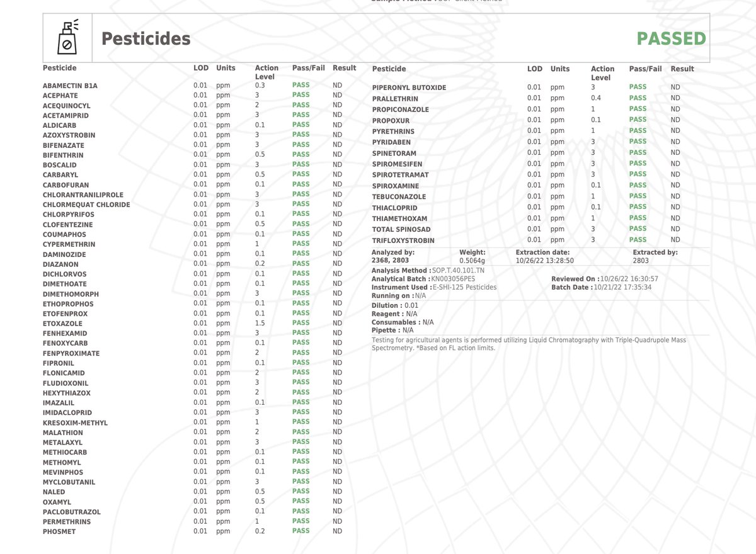Click the FIPRONIL row name
The width and height of the screenshot is (756, 554).
59,363
